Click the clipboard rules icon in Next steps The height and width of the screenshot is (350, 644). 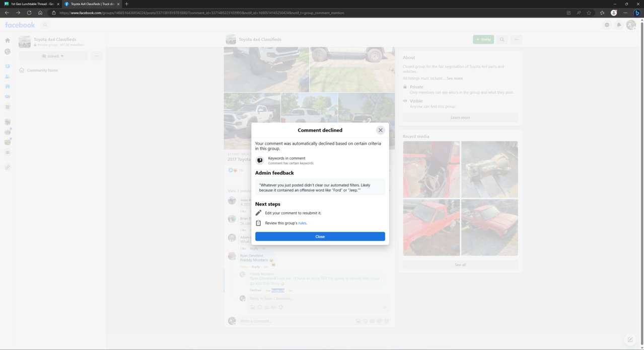tap(258, 223)
